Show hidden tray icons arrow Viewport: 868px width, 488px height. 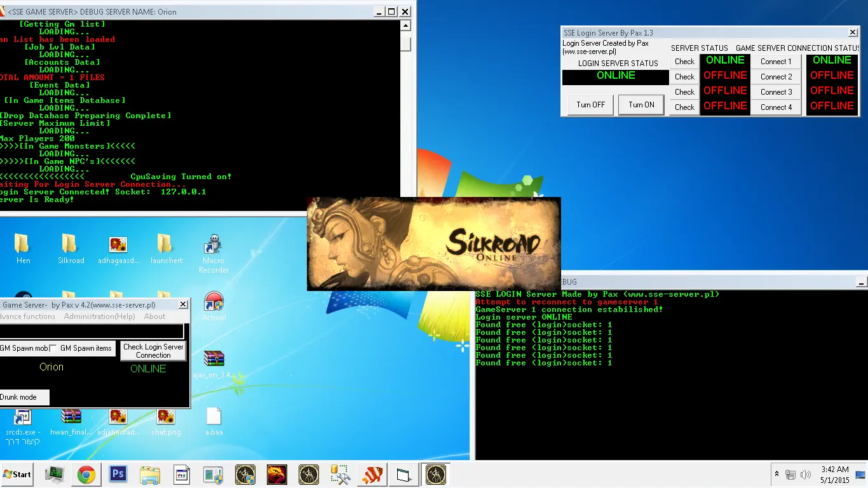point(776,474)
